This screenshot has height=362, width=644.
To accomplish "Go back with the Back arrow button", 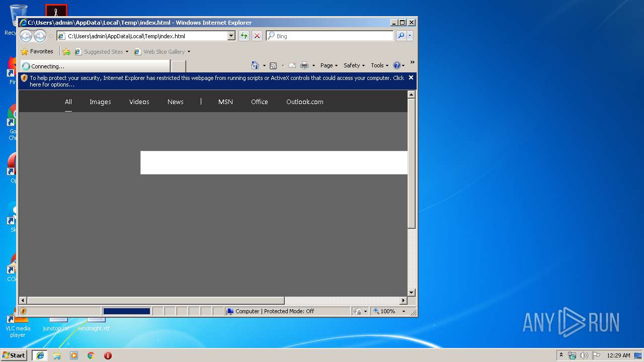I will click(x=26, y=36).
